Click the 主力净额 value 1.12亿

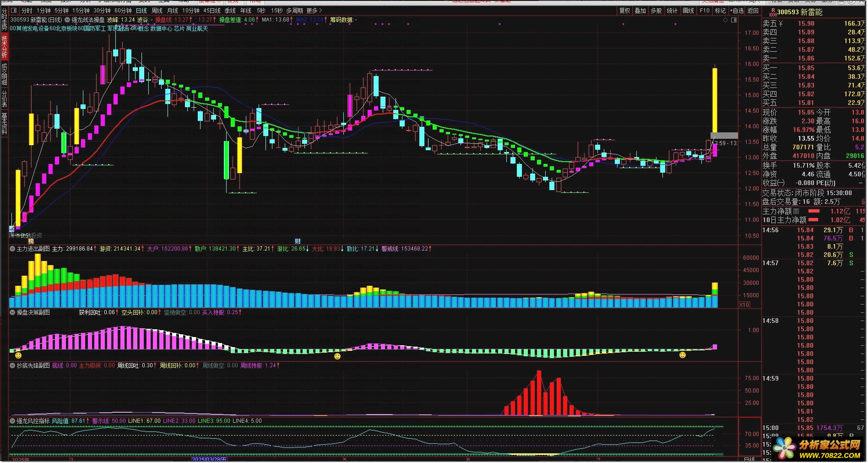840,211
